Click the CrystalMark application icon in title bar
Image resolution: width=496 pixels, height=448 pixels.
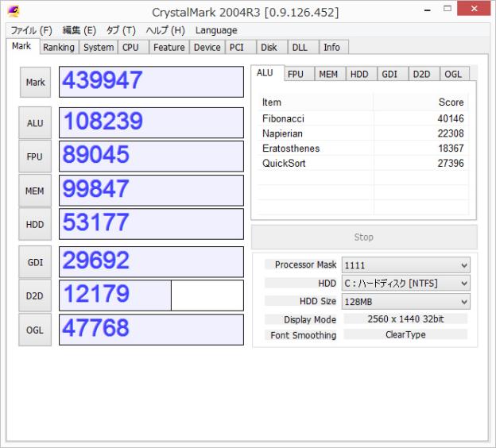coord(14,11)
